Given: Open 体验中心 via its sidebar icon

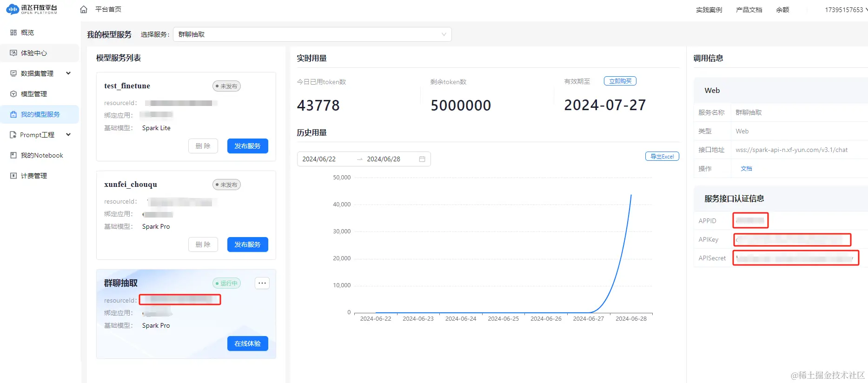Looking at the screenshot, I should (13, 53).
